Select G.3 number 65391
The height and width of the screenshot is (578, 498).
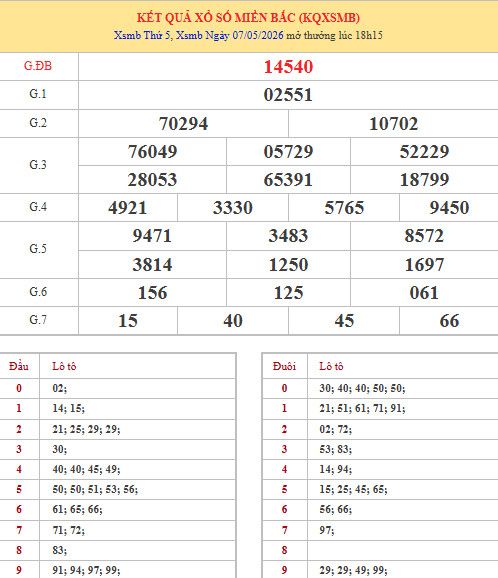pos(288,180)
